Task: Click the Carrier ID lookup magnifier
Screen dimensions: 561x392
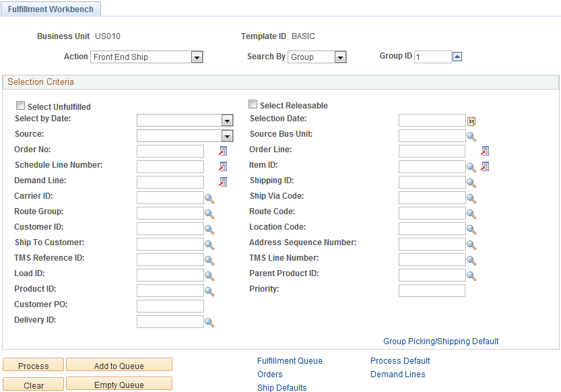Action: coord(209,197)
